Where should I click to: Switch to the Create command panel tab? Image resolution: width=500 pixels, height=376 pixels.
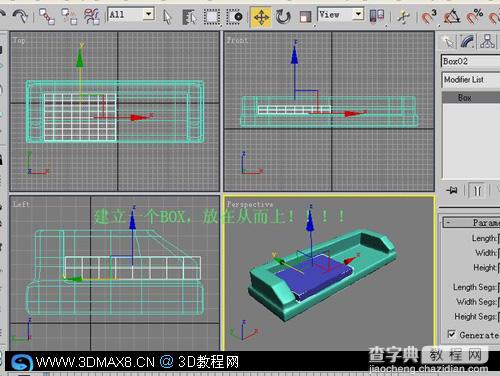coord(448,42)
